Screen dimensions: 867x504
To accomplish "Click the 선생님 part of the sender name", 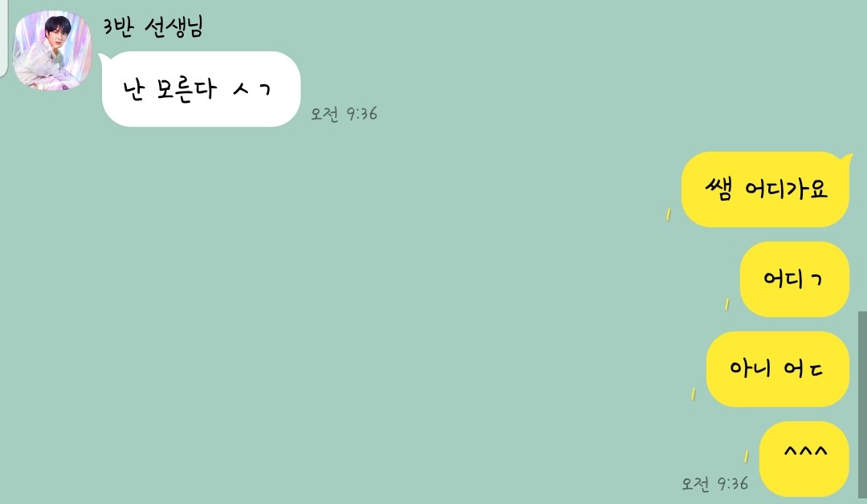I will [x=174, y=26].
